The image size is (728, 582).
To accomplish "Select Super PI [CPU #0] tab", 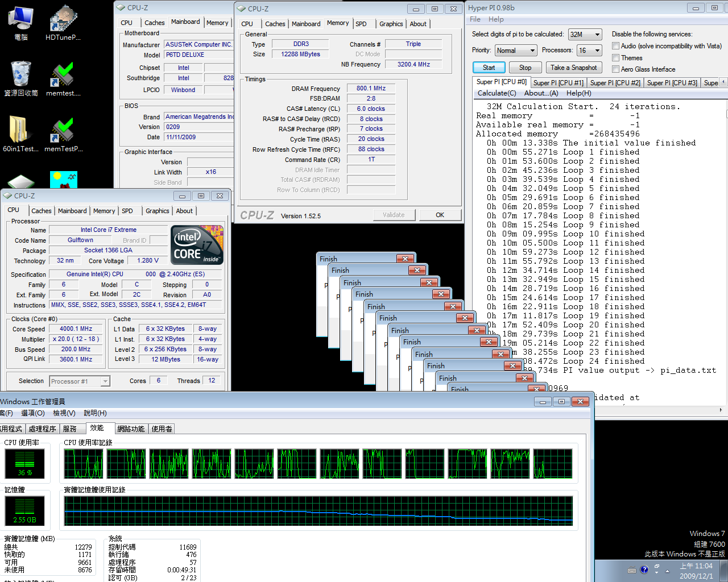I will [x=501, y=82].
